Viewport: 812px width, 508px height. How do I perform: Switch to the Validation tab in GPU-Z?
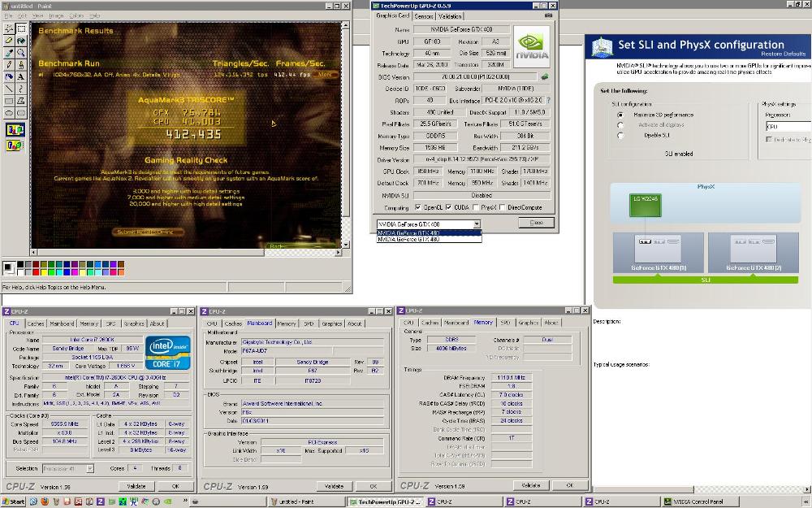click(x=450, y=16)
